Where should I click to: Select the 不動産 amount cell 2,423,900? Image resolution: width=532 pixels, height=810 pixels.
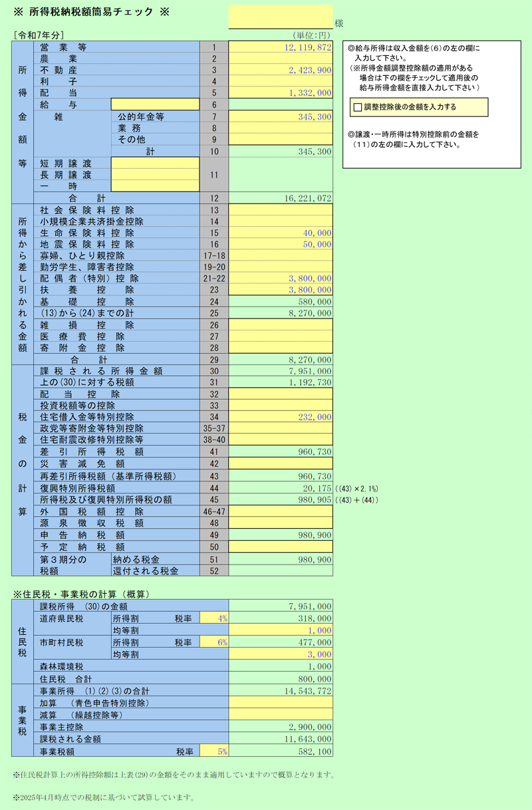(x=281, y=70)
